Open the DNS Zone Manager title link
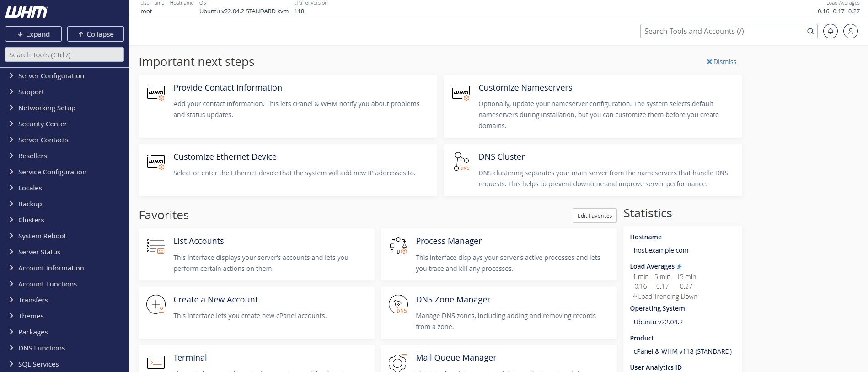 tap(453, 300)
